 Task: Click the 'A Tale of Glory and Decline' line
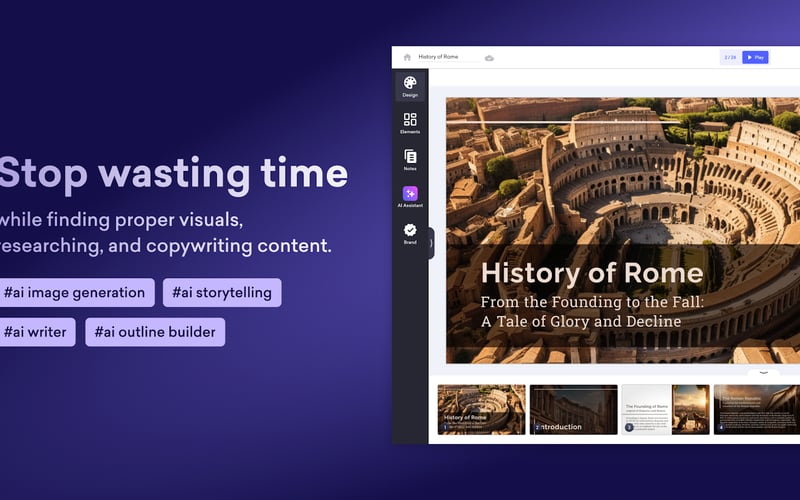click(x=581, y=321)
